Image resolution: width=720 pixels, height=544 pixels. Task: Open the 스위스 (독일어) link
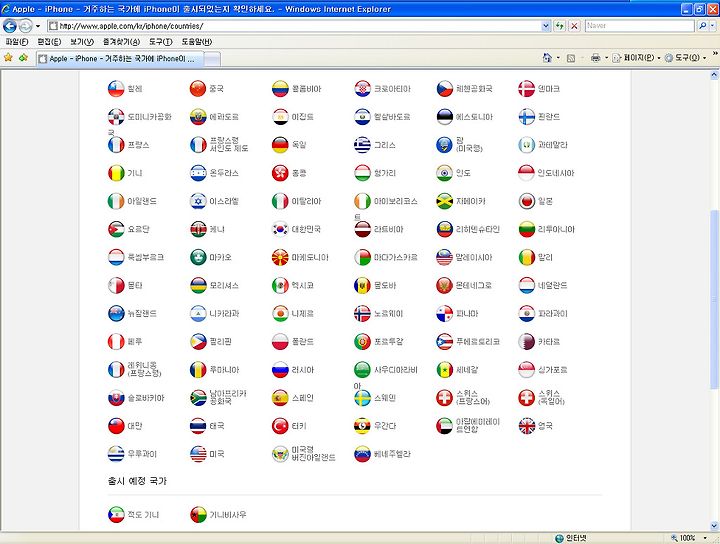[x=551, y=398]
